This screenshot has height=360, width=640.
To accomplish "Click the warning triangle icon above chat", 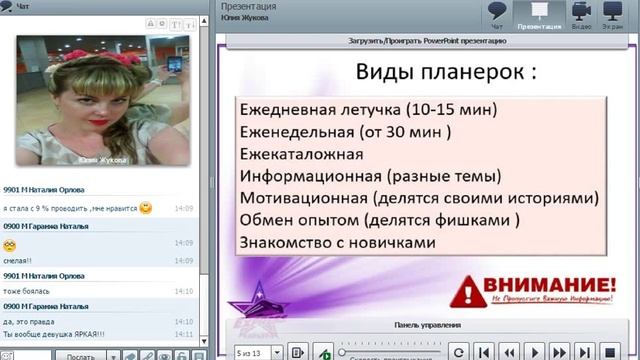I will pos(151,24).
